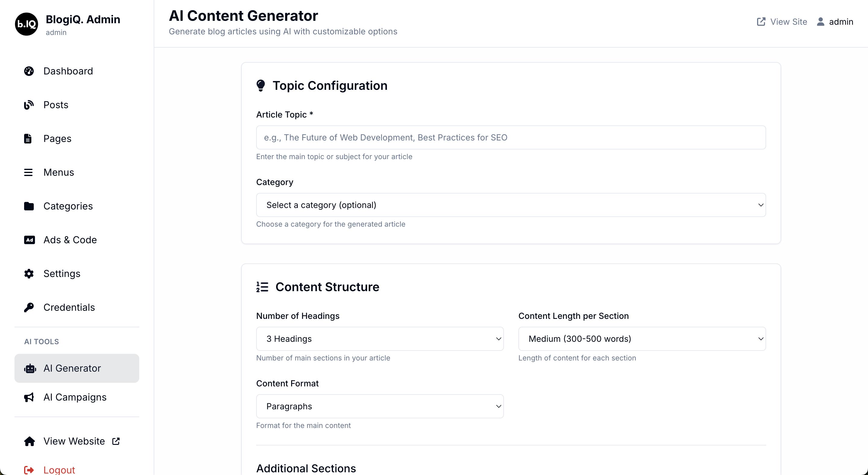Open the Category dropdown
868x475 pixels.
(x=511, y=205)
